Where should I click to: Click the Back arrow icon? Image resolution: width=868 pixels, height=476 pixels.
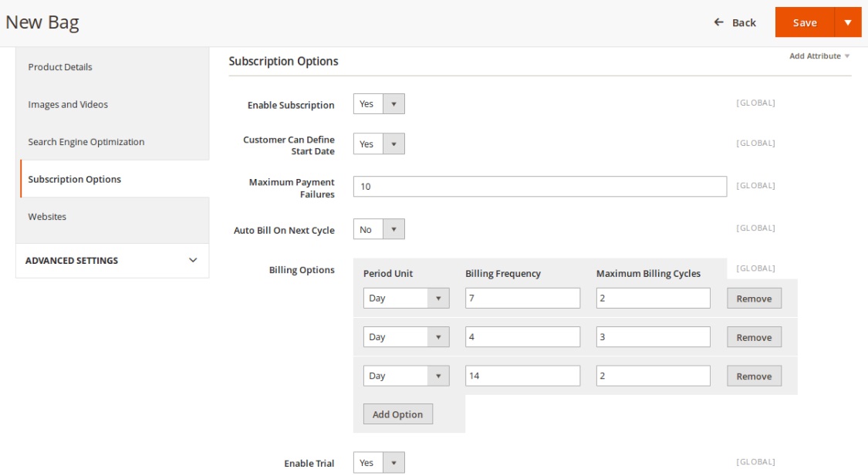718,22
